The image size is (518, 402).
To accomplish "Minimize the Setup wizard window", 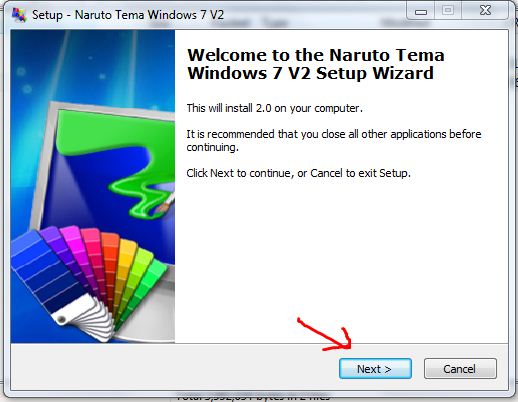I will 421,11.
